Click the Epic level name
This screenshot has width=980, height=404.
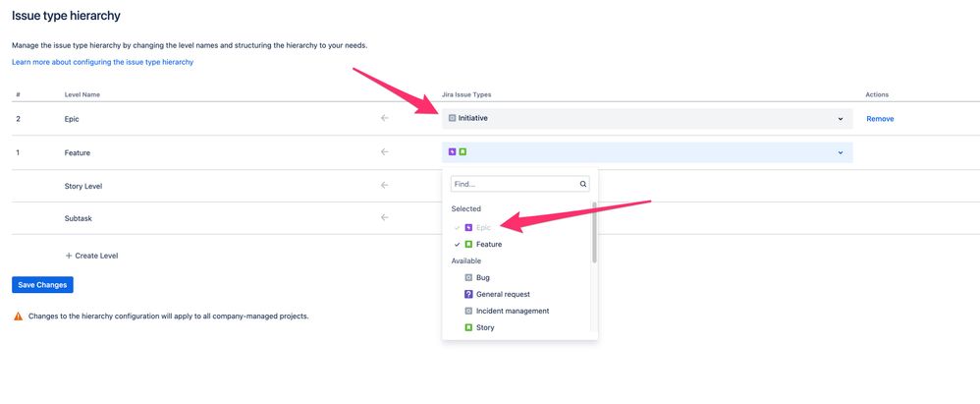pos(72,119)
